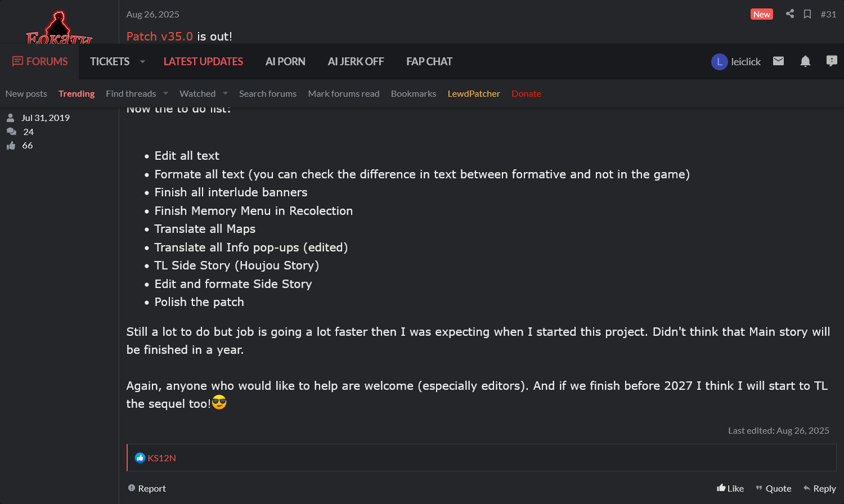Image resolution: width=844 pixels, height=504 pixels.
Task: Open the alerts bell icon
Action: click(x=805, y=61)
